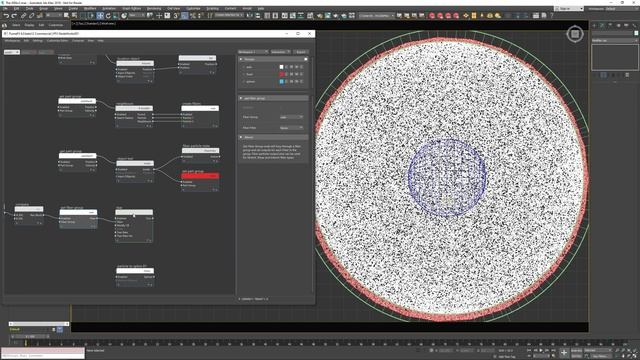Click the large plus set-keys icon
This screenshot has height=360, width=640.
tap(564, 353)
